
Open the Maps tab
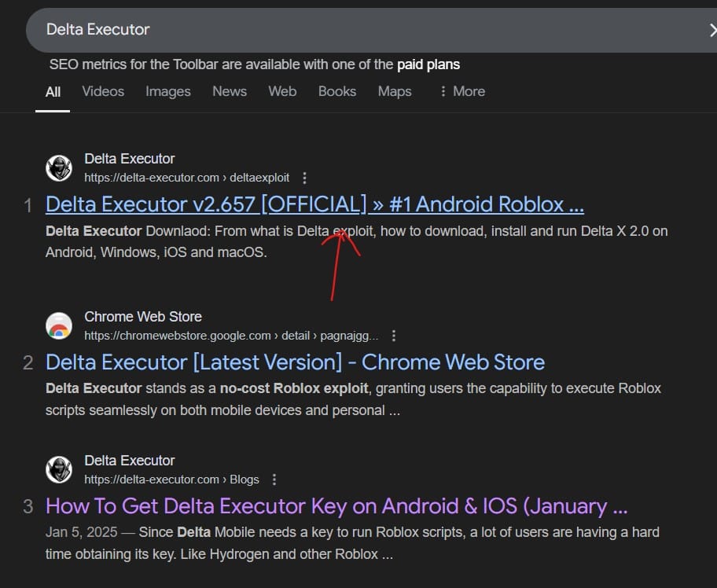[x=395, y=91]
